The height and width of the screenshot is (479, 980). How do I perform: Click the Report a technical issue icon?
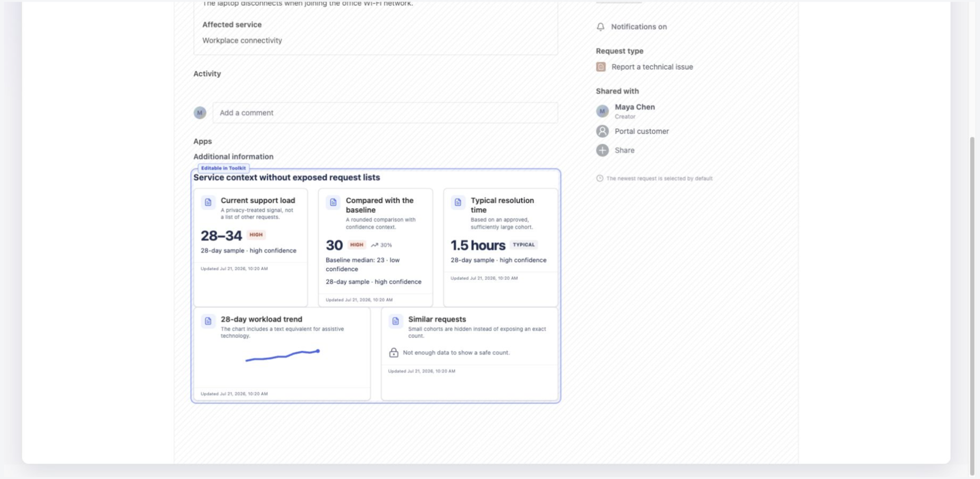click(601, 67)
